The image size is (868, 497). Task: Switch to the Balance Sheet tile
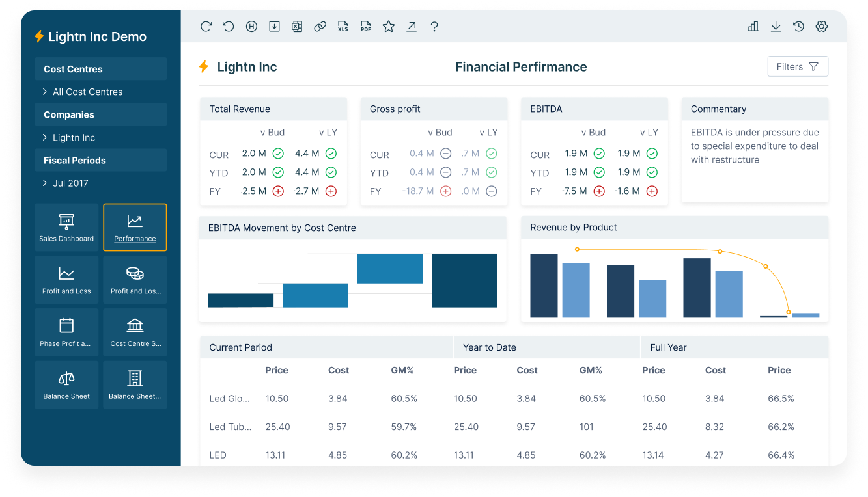66,384
